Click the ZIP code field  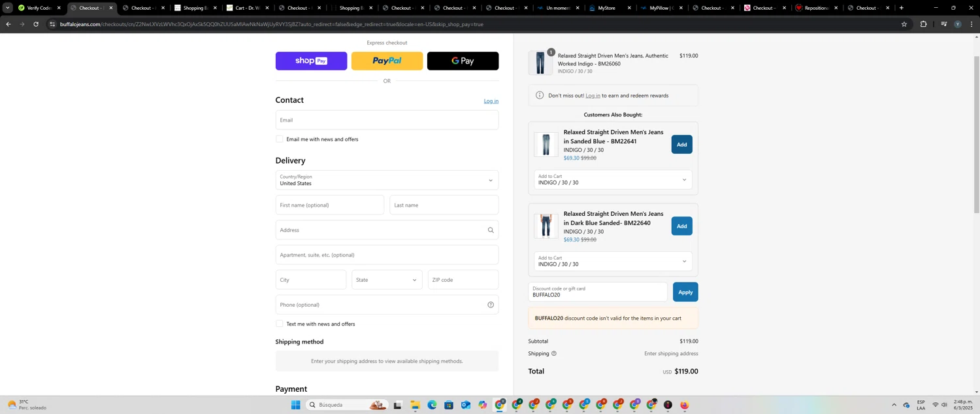point(463,279)
